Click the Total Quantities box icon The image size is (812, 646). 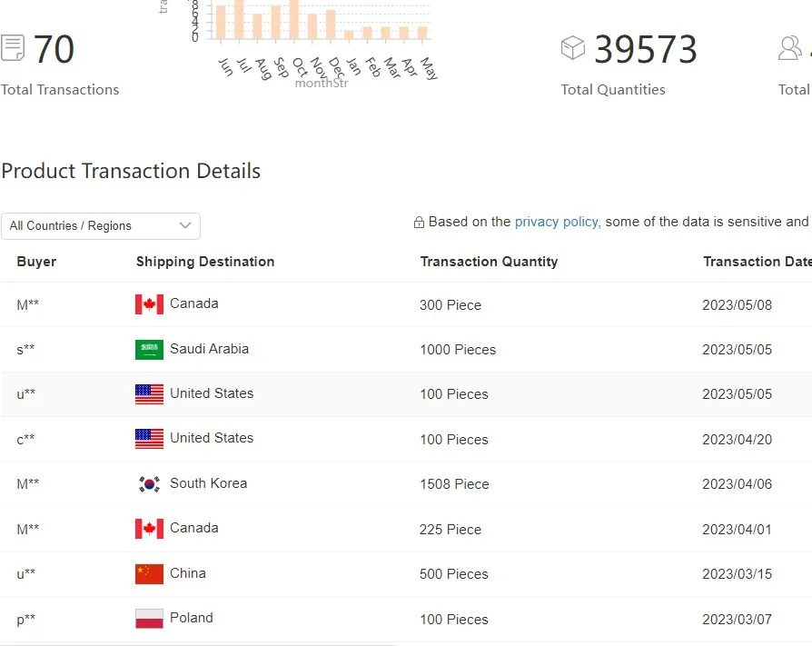pos(573,47)
